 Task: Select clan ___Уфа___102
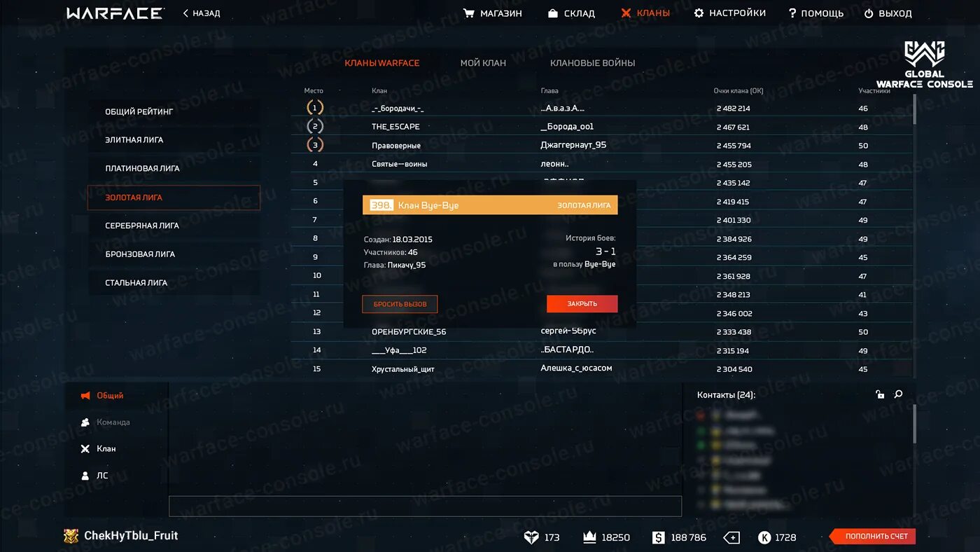[399, 350]
